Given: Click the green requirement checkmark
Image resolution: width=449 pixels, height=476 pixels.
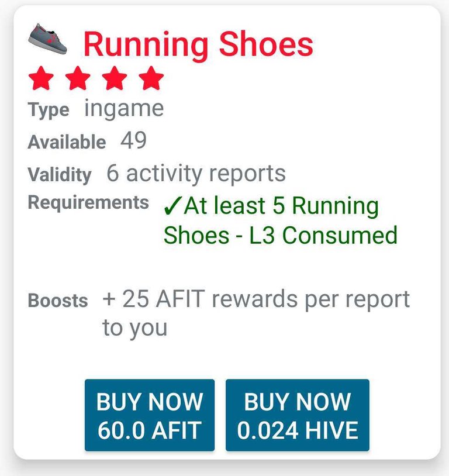Looking at the screenshot, I should pyautogui.click(x=173, y=206).
